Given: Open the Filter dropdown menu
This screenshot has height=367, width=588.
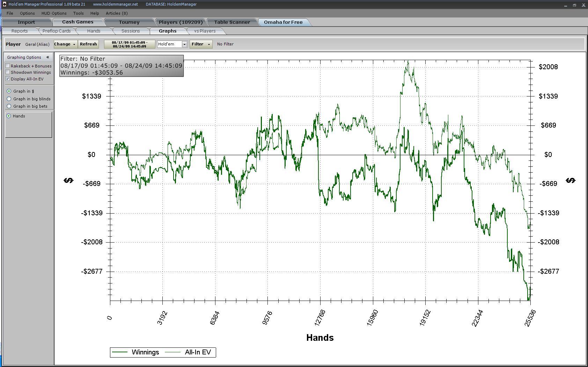Looking at the screenshot, I should coord(201,44).
